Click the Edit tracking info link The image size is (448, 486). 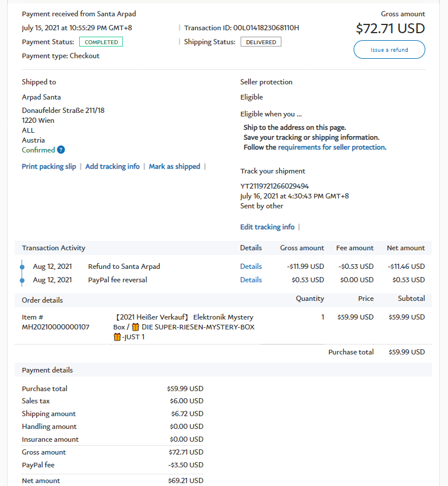click(267, 227)
